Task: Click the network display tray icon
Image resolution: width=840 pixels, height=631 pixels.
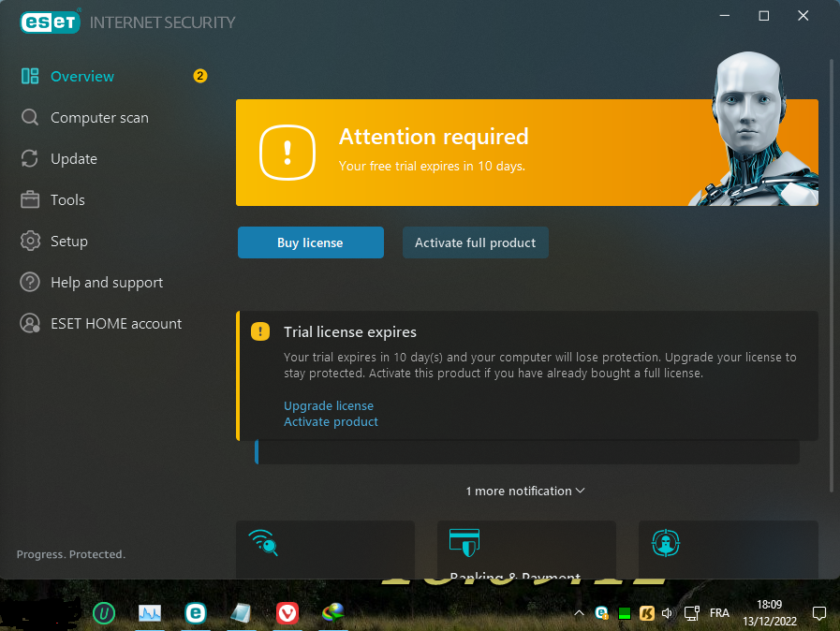Action: 692,613
